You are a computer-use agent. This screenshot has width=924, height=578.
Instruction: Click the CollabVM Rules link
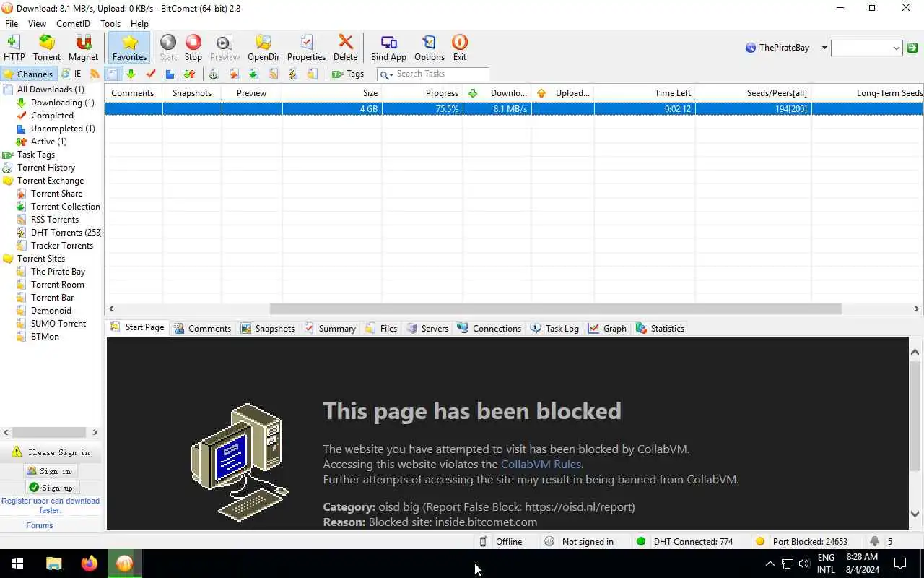point(541,465)
